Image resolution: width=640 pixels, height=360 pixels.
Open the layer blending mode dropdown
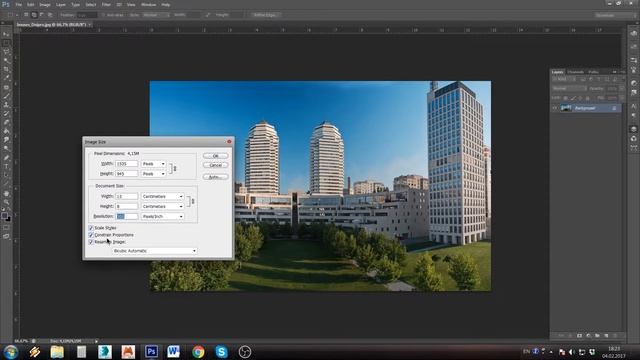coord(569,88)
